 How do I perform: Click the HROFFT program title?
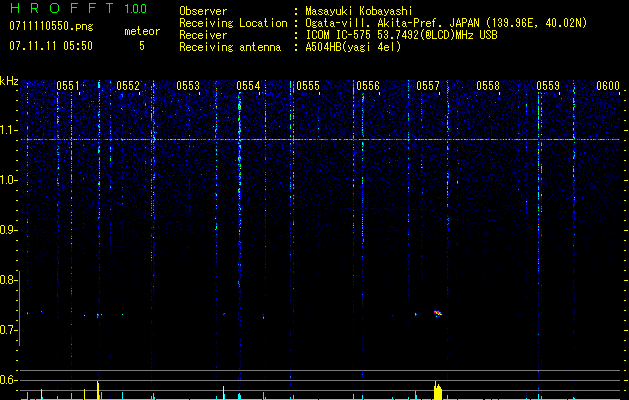click(62, 8)
